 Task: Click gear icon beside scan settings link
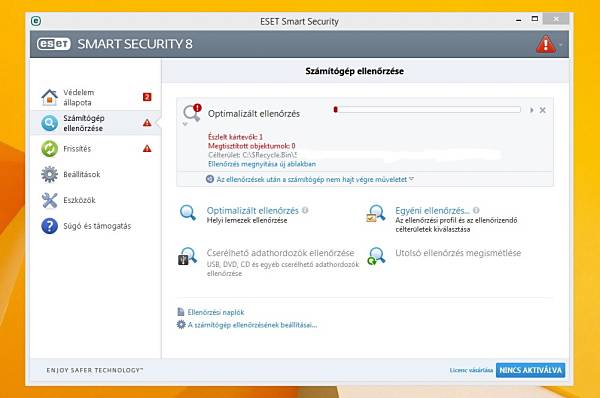[181, 325]
